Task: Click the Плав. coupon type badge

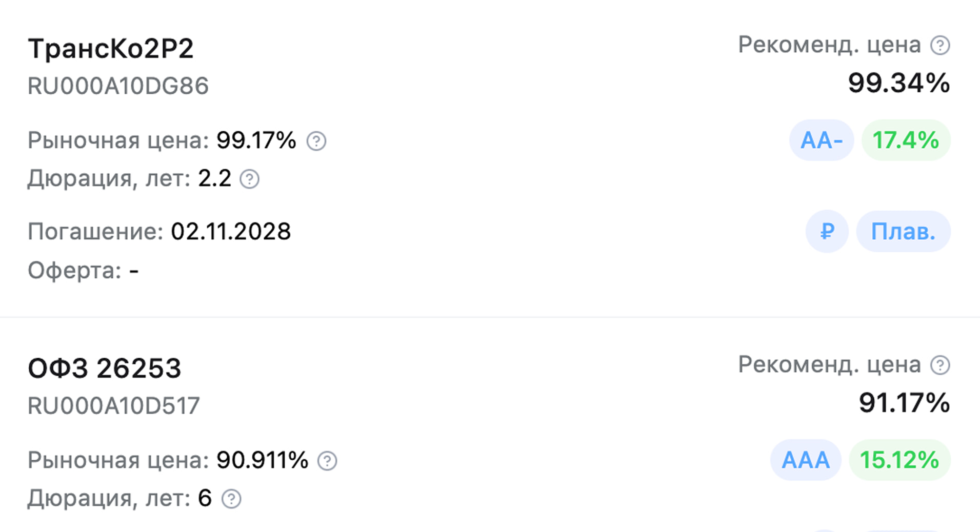Action: 903,232
